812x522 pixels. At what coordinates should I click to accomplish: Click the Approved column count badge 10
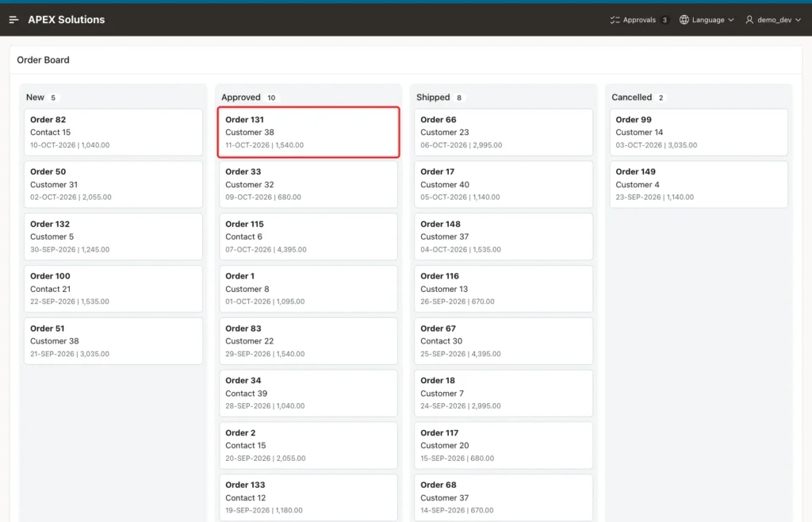271,98
